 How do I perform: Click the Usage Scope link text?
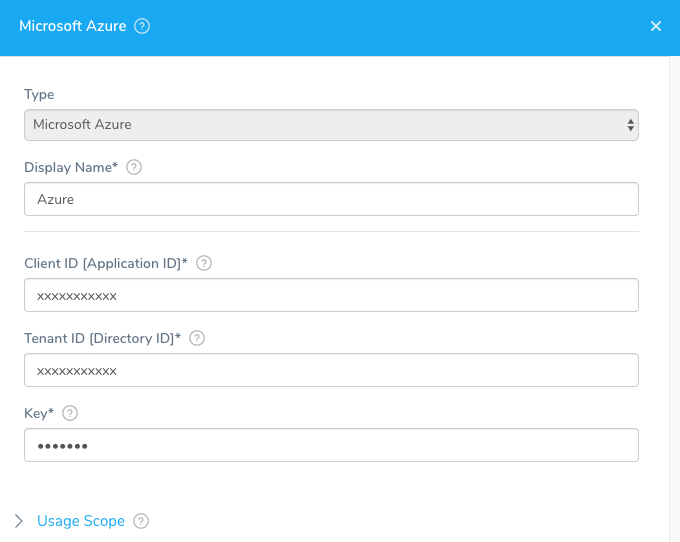pyautogui.click(x=81, y=521)
